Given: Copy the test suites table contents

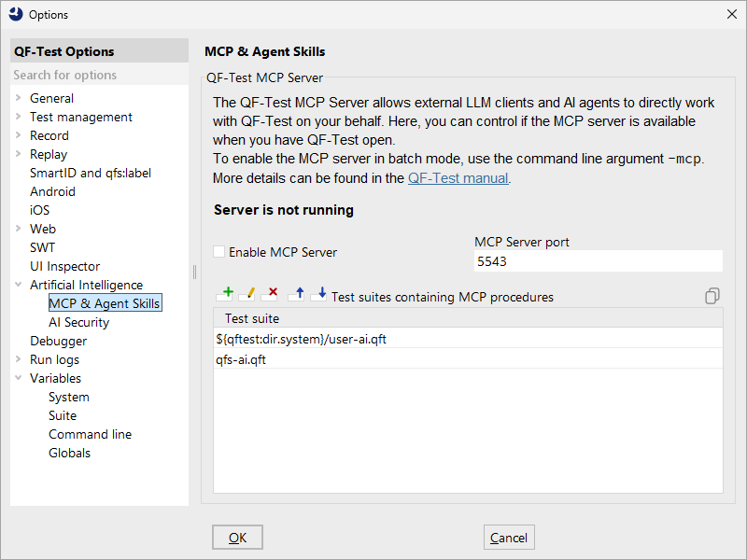Looking at the screenshot, I should [712, 296].
